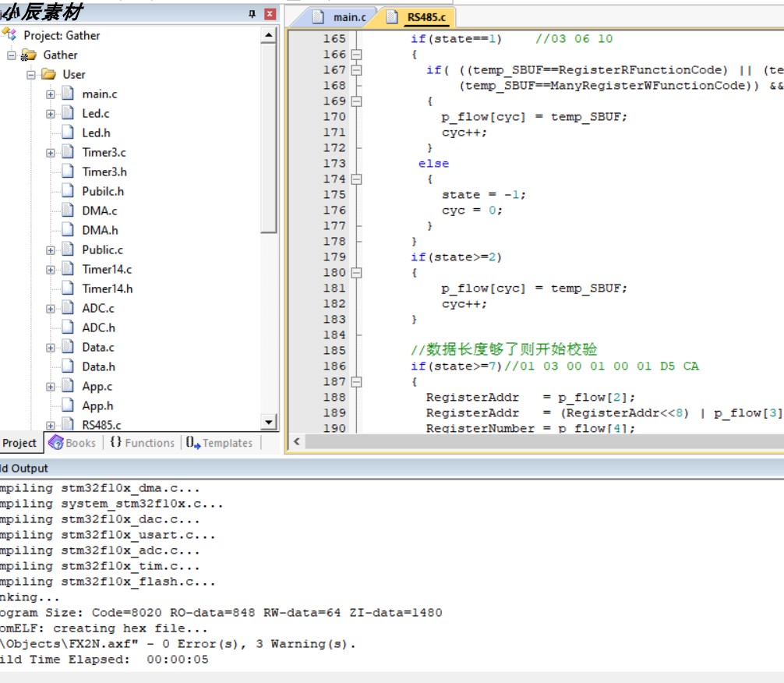784x683 pixels.
Task: Expand the main.c tree node
Action: point(51,94)
